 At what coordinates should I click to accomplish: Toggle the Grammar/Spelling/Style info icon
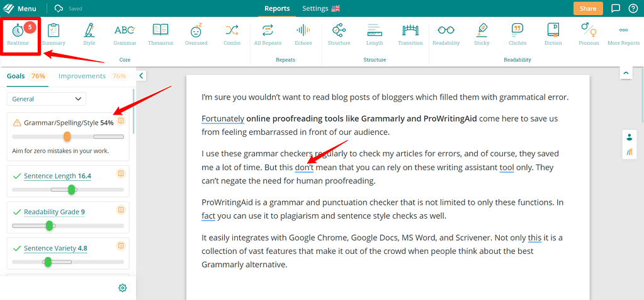point(121,121)
